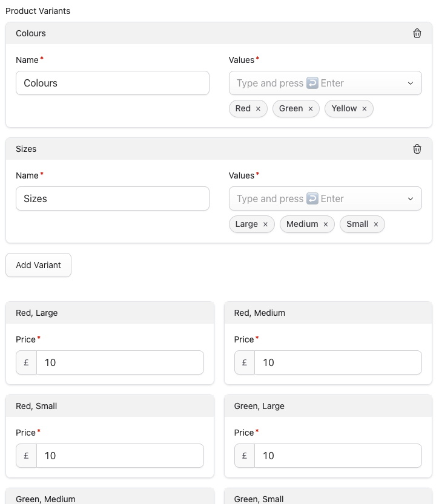Edit the Colours name field

click(x=113, y=83)
